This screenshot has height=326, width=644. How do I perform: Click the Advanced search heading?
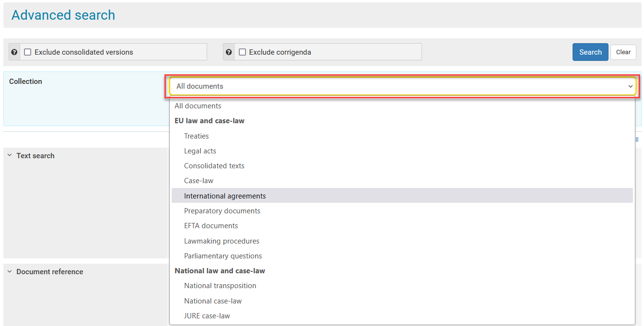pos(63,15)
